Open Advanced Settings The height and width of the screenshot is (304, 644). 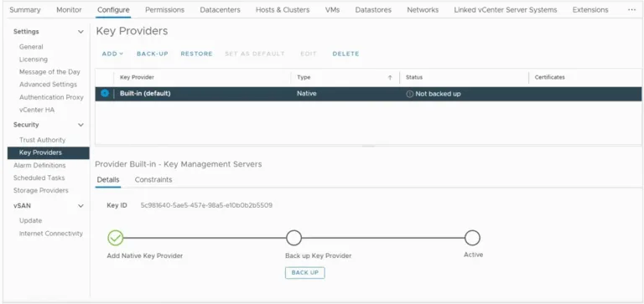point(48,85)
